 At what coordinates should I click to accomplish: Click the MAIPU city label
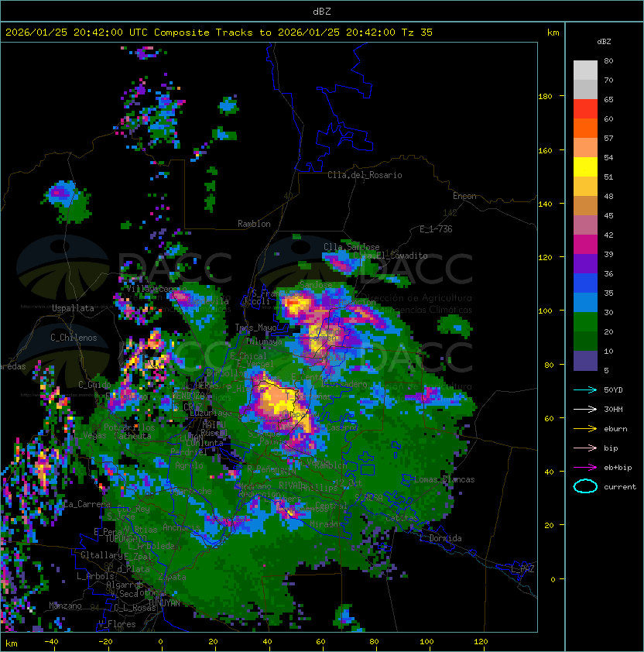pyautogui.click(x=214, y=425)
